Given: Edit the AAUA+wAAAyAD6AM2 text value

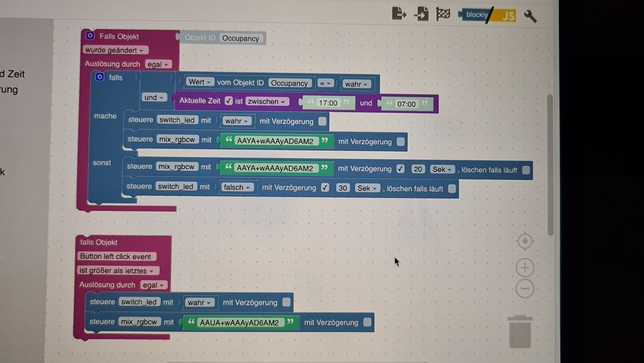Looking at the screenshot, I should (239, 323).
